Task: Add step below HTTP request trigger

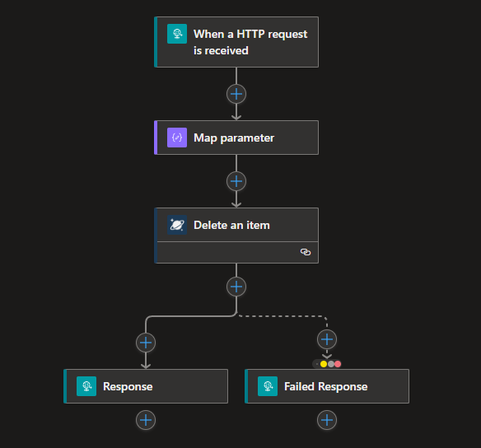Action: (x=236, y=94)
